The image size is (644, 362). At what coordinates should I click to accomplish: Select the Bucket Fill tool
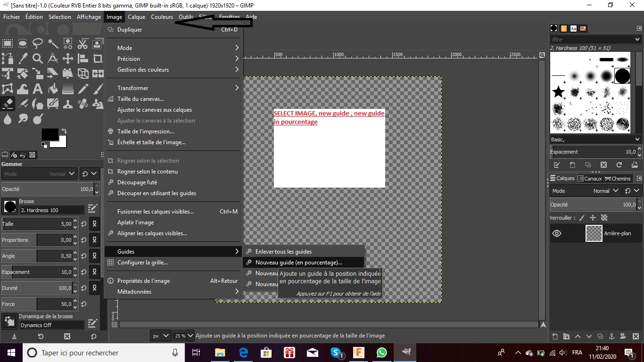pos(53,89)
